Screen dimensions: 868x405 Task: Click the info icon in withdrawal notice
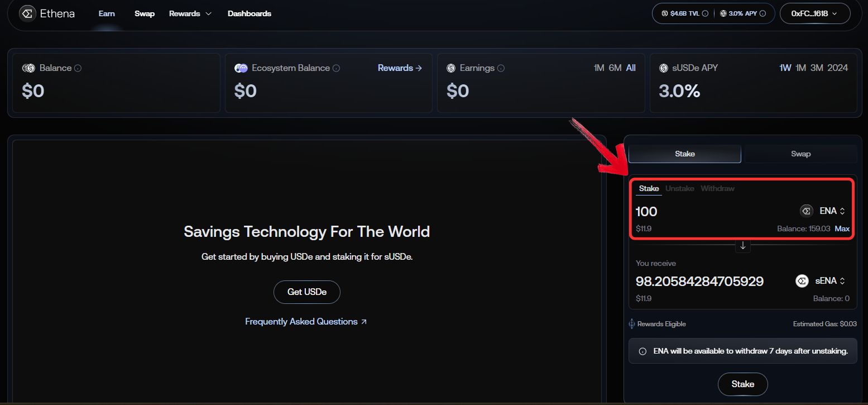click(642, 351)
